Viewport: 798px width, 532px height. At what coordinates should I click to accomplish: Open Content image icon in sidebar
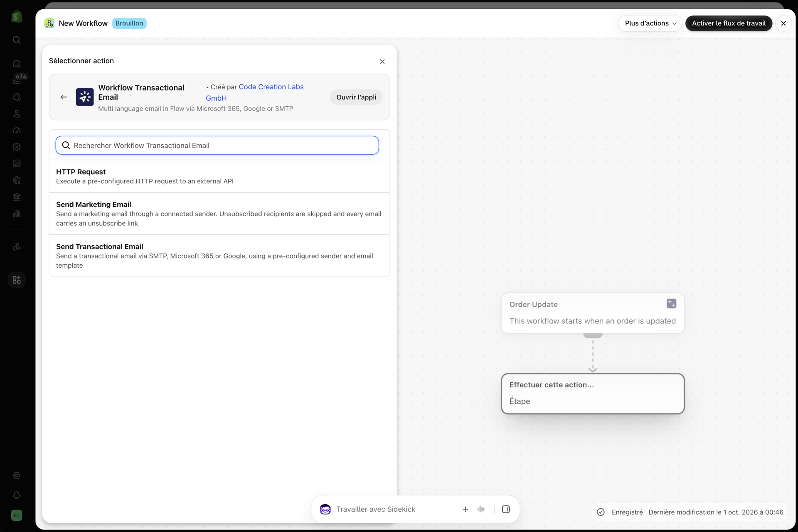click(17, 163)
